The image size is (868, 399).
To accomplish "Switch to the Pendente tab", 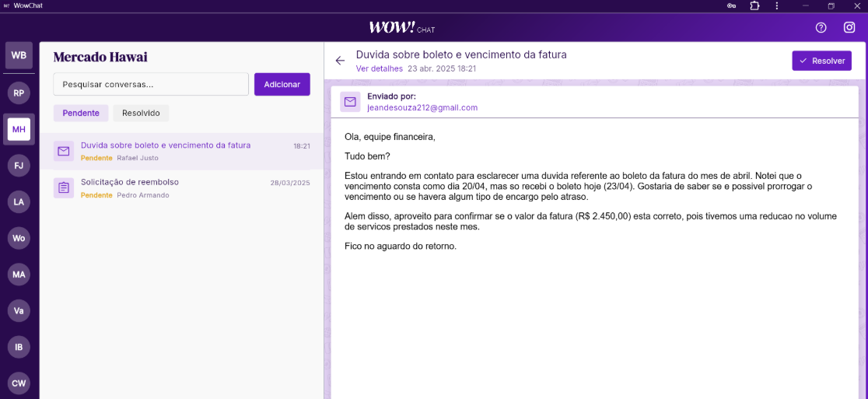I will tap(81, 113).
